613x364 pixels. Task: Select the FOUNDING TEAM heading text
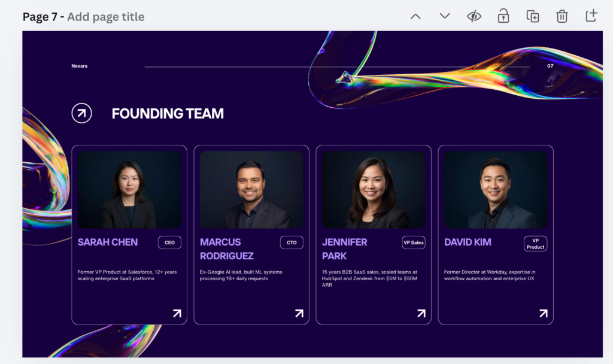point(168,113)
